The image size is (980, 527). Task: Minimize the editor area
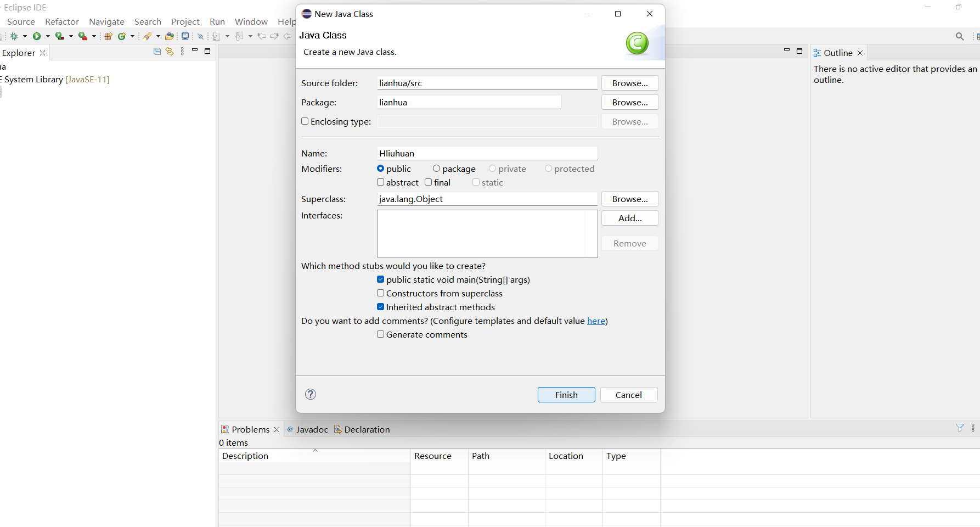(x=786, y=51)
